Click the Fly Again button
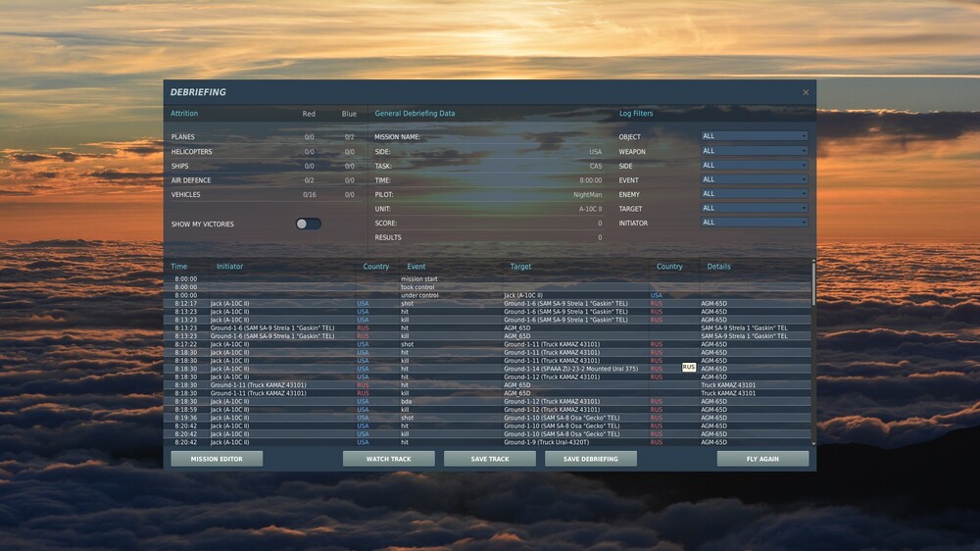 click(762, 459)
